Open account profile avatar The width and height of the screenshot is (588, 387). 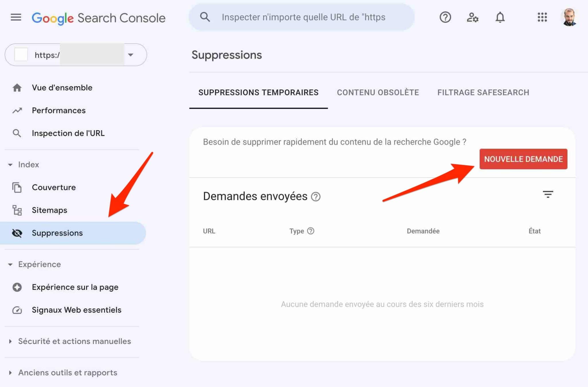pos(569,17)
